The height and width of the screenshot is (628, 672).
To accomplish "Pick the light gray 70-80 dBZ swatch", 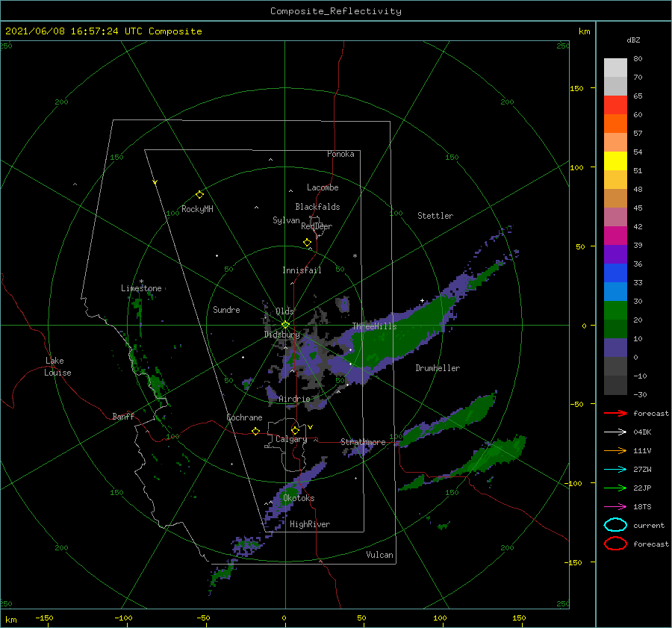I will [615, 68].
